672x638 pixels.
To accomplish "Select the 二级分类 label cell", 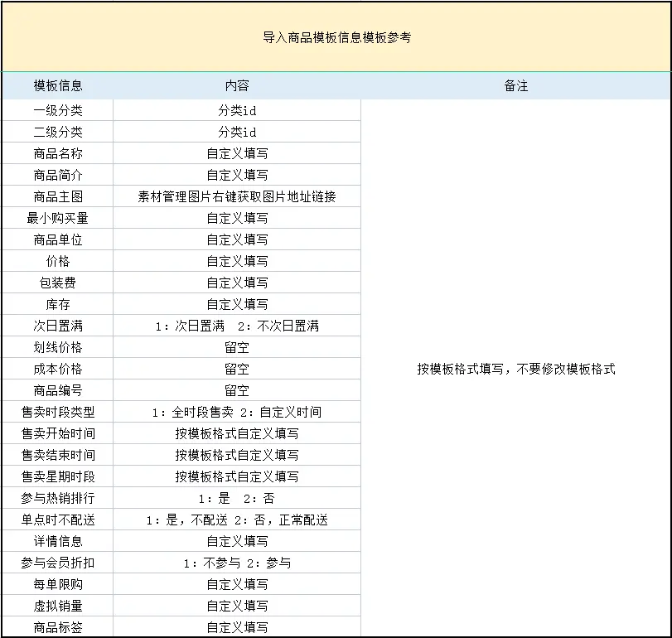I will pos(58,132).
